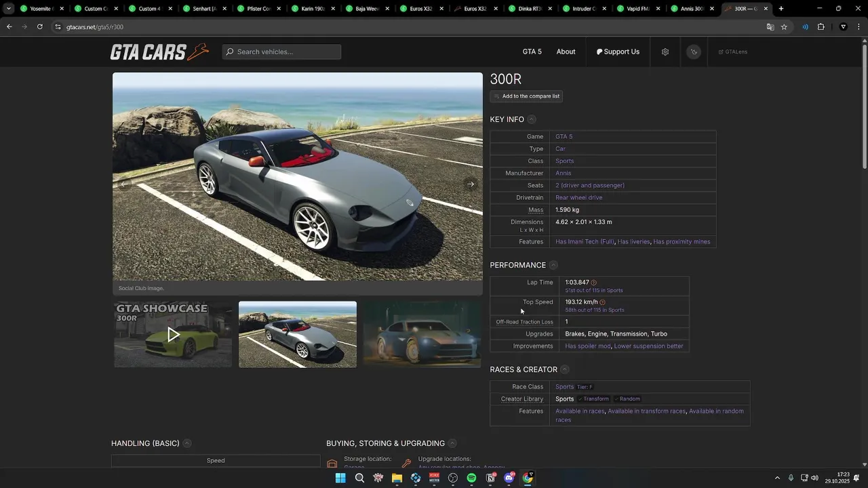Toggle dark mode moon icon

tap(693, 52)
